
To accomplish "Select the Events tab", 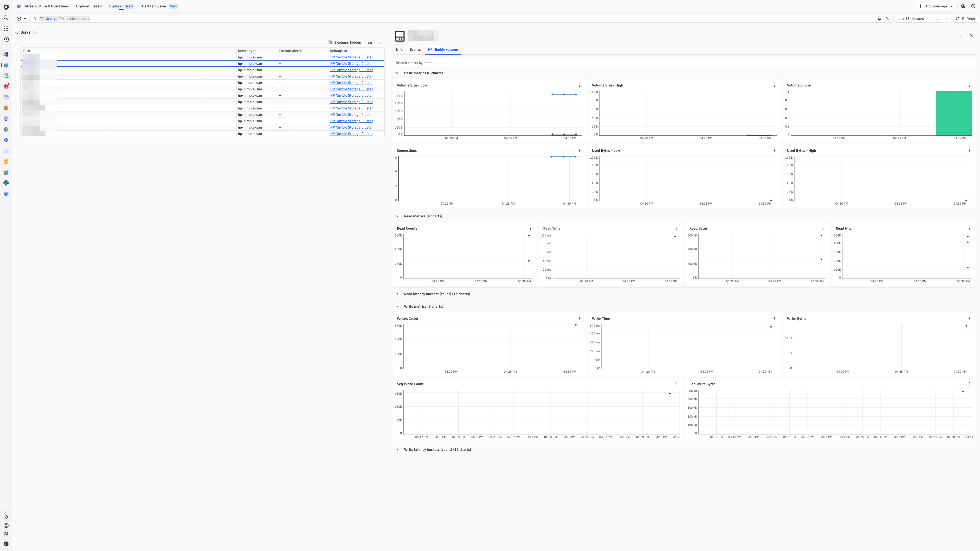I will [415, 49].
